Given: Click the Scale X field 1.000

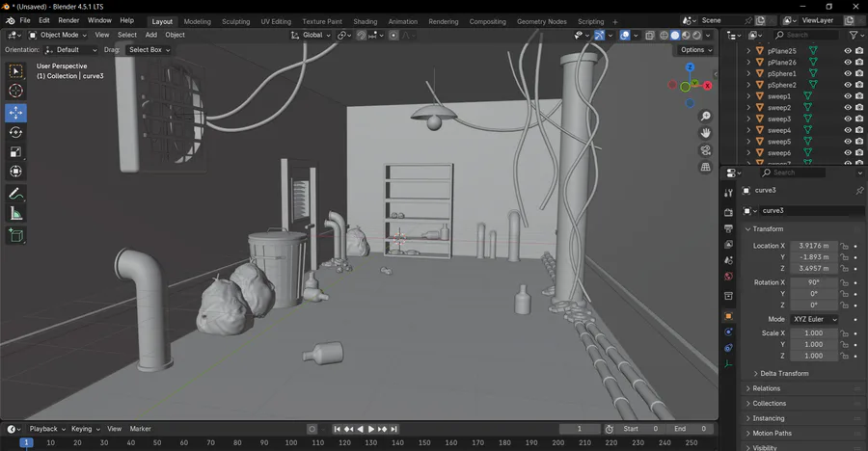Looking at the screenshot, I should click(x=813, y=333).
